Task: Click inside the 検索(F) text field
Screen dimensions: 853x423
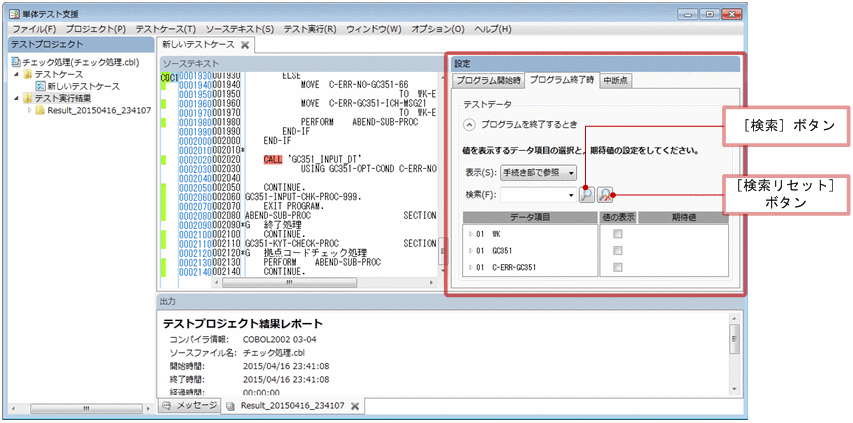Action: [x=533, y=195]
